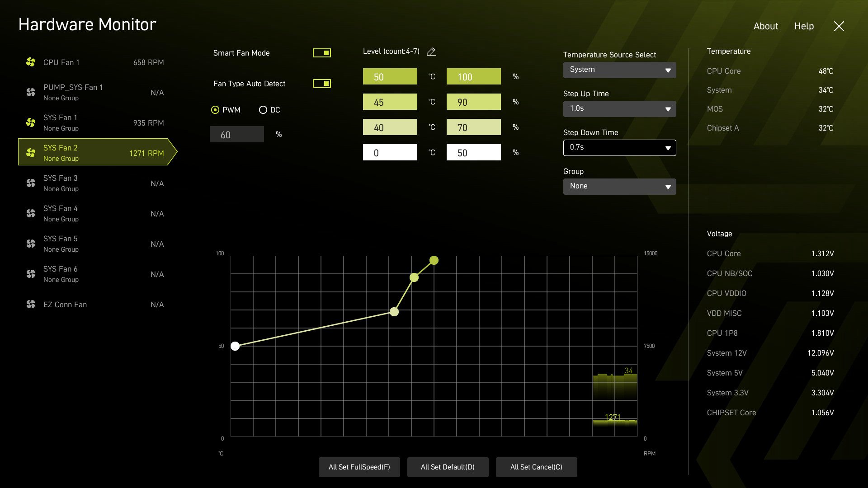The image size is (868, 488).
Task: Open the About menu
Action: (x=765, y=26)
